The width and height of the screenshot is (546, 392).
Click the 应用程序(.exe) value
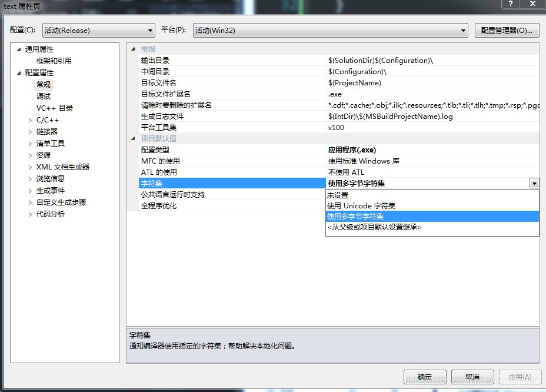tap(433, 150)
